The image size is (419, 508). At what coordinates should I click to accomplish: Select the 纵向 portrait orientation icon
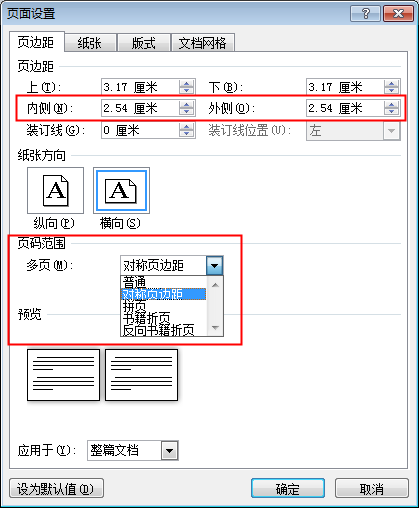pyautogui.click(x=55, y=190)
